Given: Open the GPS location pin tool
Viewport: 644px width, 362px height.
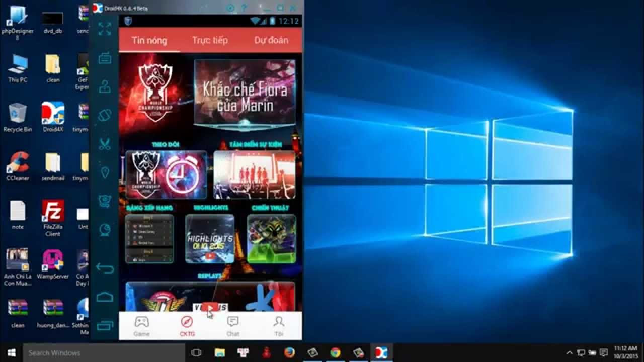Looking at the screenshot, I should coord(105,172).
